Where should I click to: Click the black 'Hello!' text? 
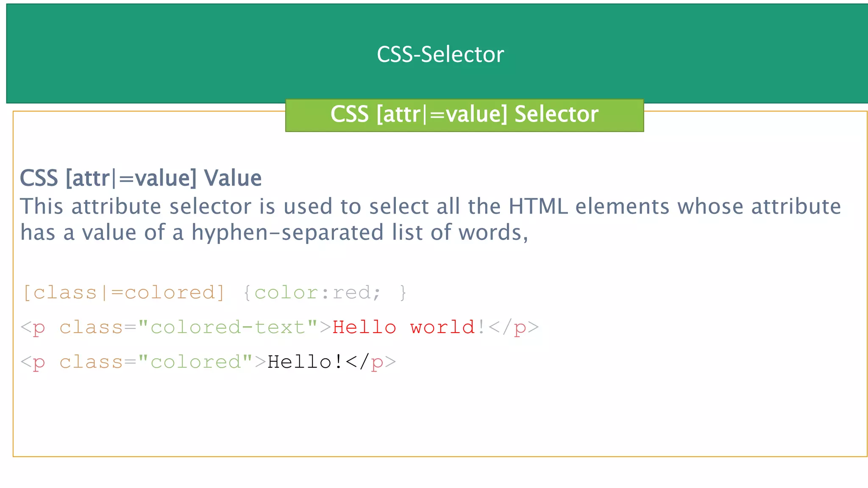(305, 362)
